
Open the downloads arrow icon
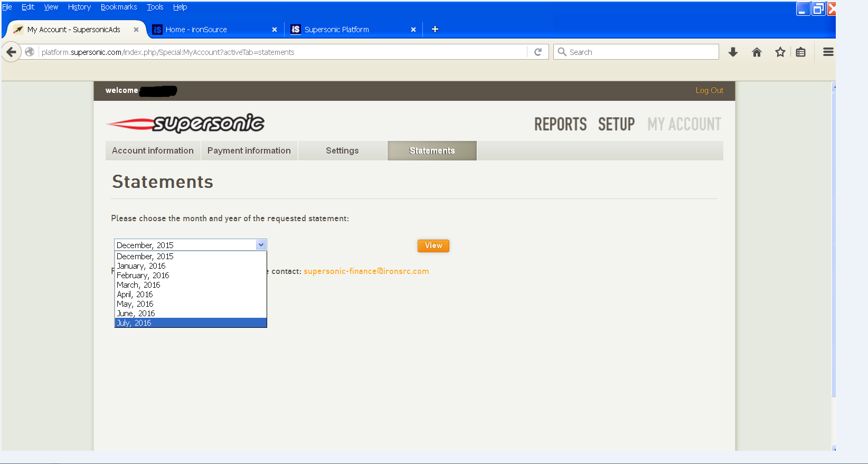click(x=733, y=52)
